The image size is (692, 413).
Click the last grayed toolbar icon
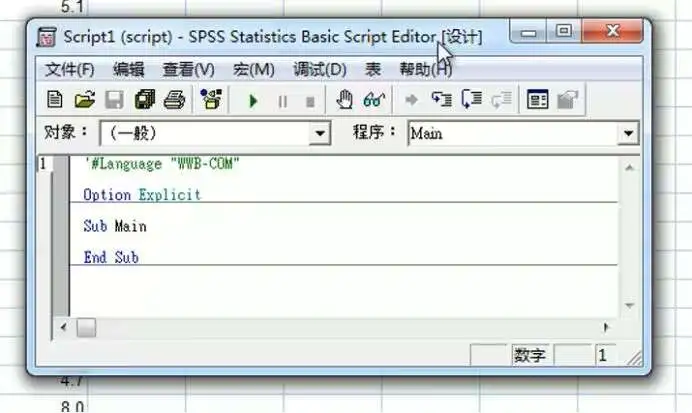tap(568, 100)
